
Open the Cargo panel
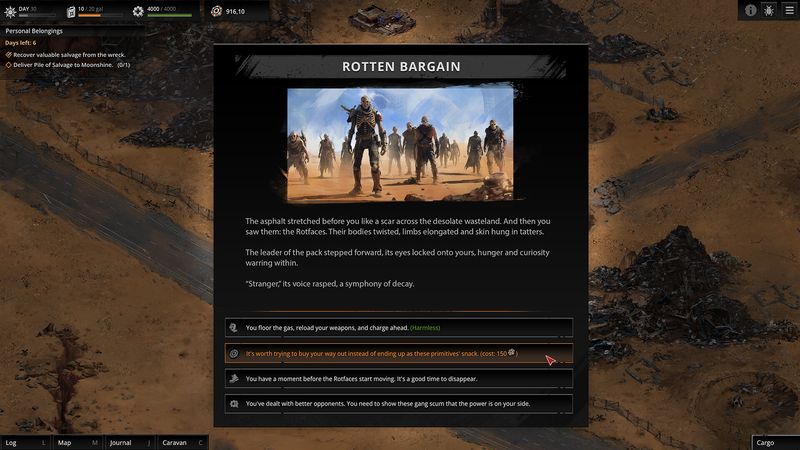click(775, 442)
